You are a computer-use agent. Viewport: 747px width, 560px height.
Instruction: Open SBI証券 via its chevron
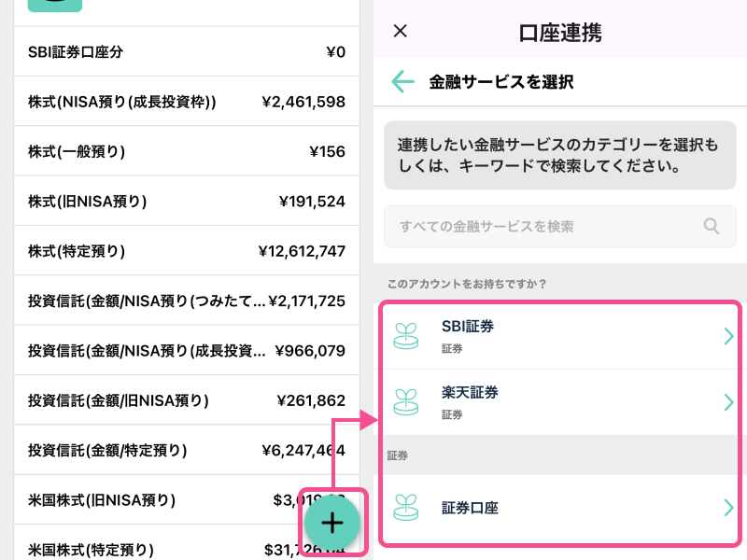coord(728,336)
